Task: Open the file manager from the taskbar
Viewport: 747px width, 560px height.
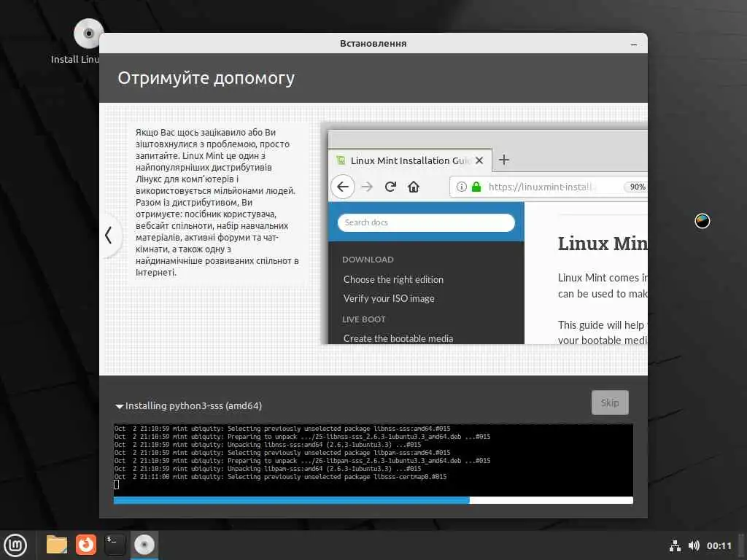Action: tap(57, 545)
